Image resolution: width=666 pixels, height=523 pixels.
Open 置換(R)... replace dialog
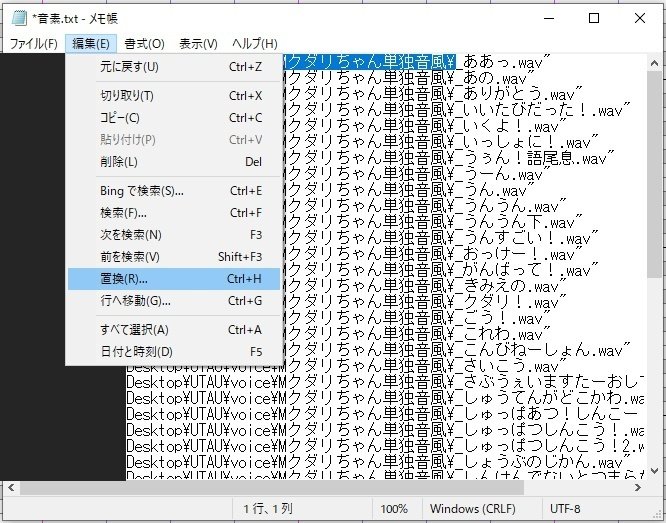174,279
